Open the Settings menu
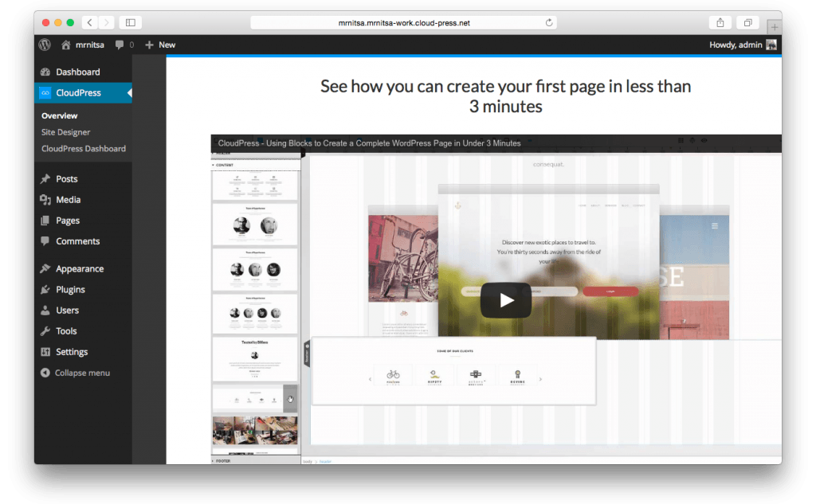Image resolution: width=816 pixels, height=504 pixels. [x=72, y=352]
